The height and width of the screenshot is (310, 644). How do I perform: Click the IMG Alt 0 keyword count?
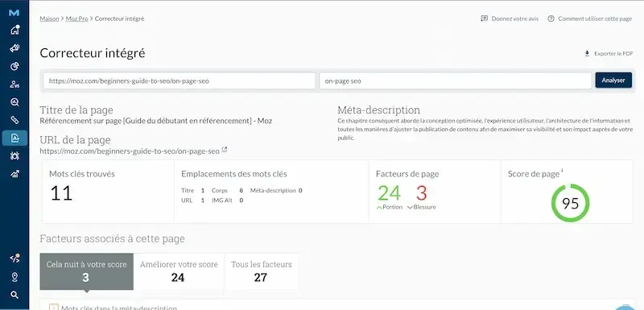(x=241, y=200)
